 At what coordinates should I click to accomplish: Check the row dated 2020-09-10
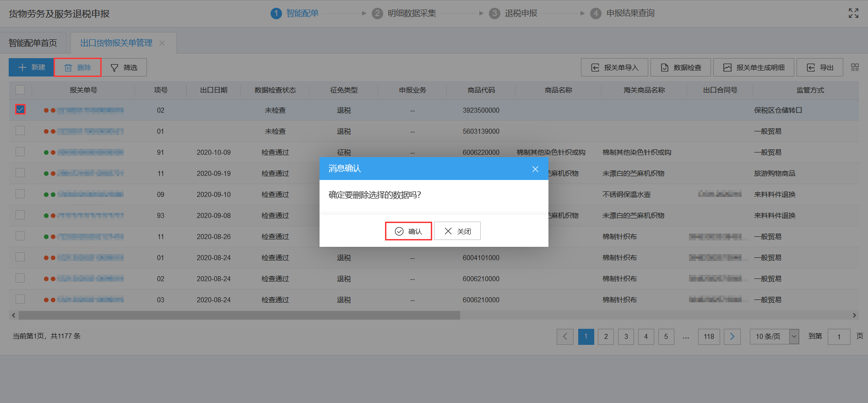point(20,194)
